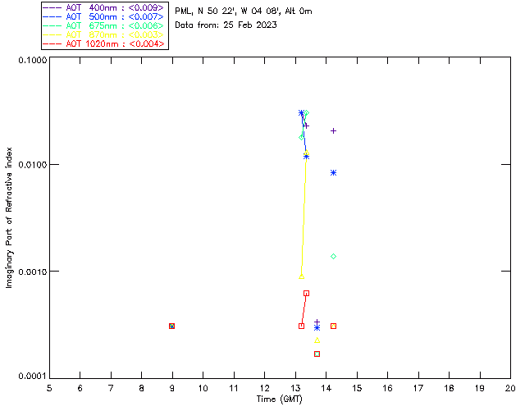Click the 0.0010 y-axis tick label

click(x=32, y=272)
